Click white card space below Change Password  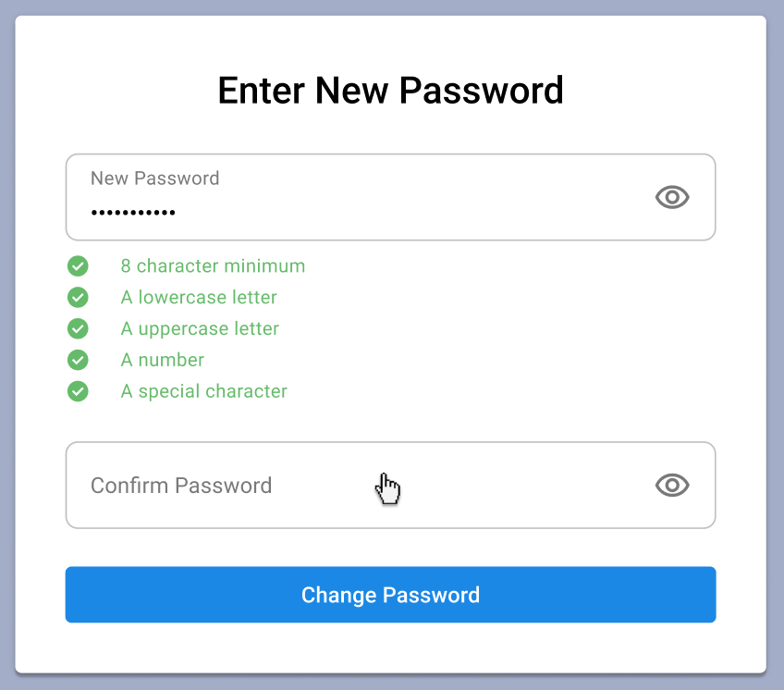click(x=390, y=648)
